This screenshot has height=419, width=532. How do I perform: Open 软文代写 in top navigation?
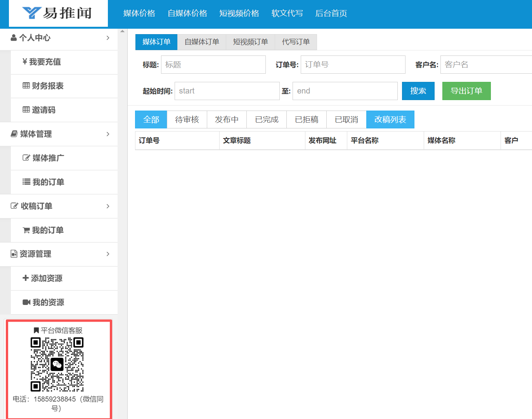[x=287, y=13]
